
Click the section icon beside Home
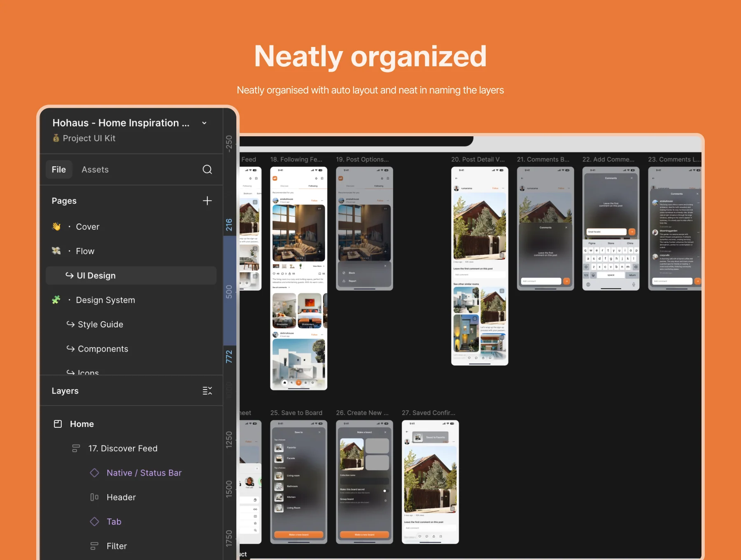coord(58,424)
